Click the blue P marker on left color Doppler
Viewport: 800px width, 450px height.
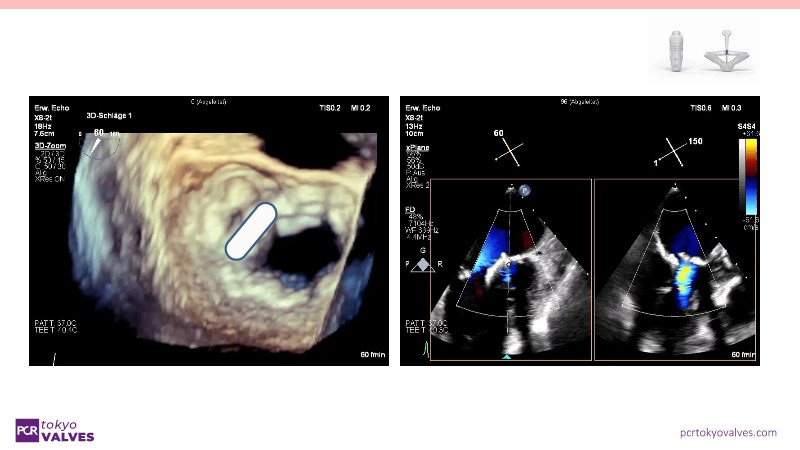tap(523, 188)
